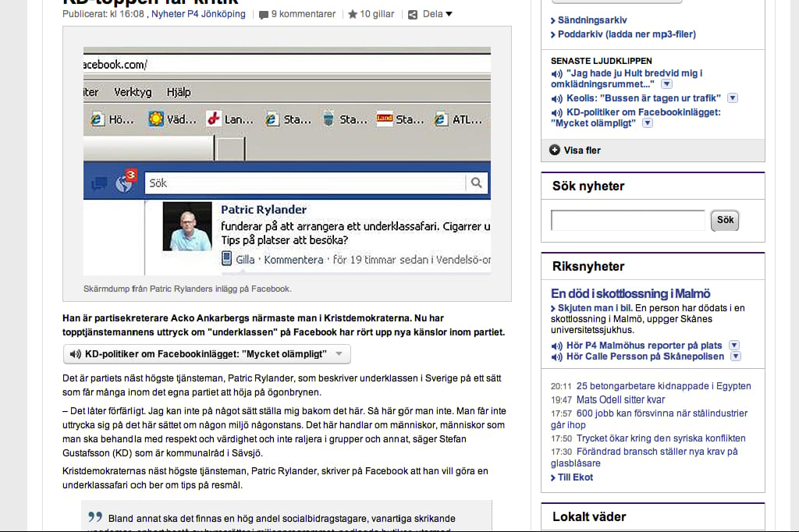Open the Sändningsarkiv link
Screen dimensions: 799x532
592,20
